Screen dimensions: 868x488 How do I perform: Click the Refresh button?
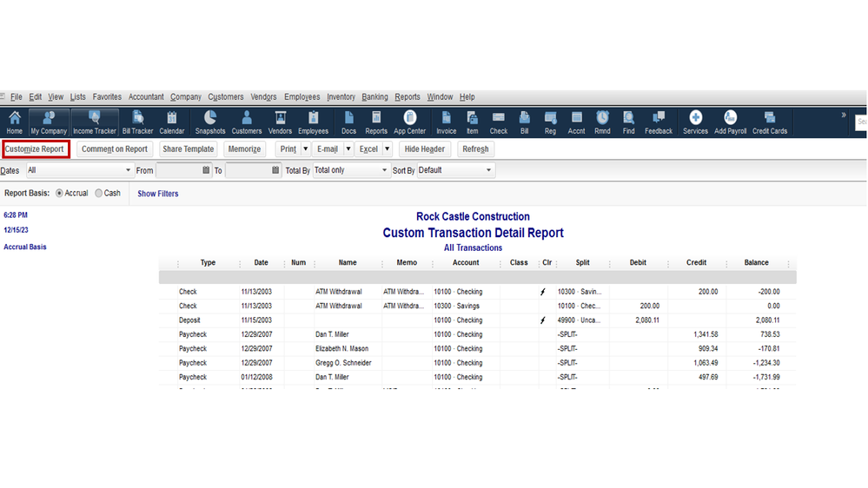(475, 148)
